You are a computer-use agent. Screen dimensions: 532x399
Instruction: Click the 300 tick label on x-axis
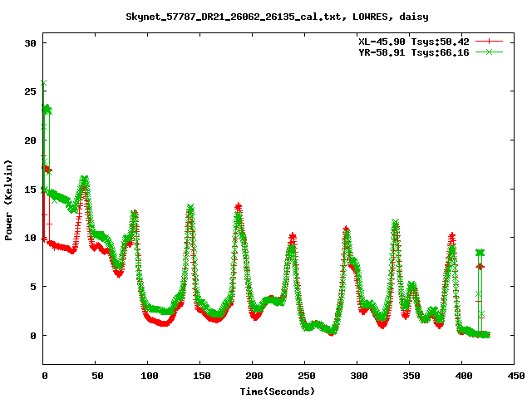(x=357, y=376)
